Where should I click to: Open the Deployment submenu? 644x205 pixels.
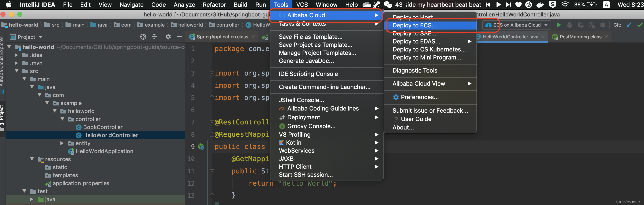click(x=326, y=117)
